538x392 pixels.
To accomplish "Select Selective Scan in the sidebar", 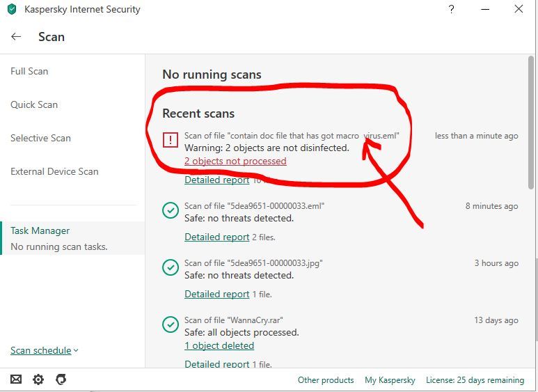I will pyautogui.click(x=41, y=138).
